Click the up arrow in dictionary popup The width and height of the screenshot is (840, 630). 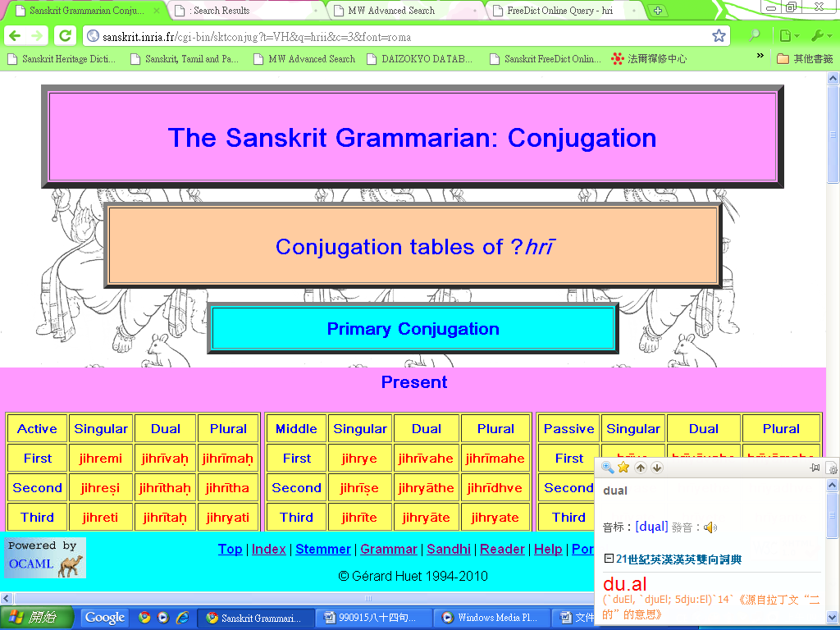[x=641, y=468]
